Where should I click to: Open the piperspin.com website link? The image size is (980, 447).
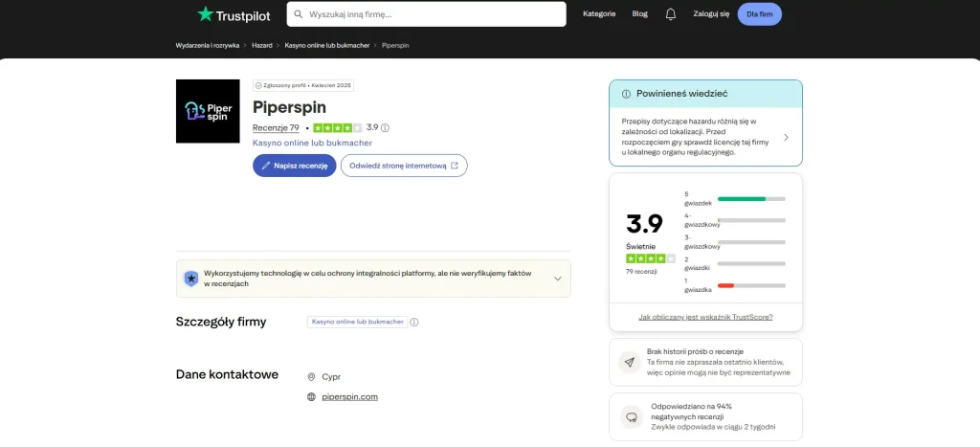point(350,397)
